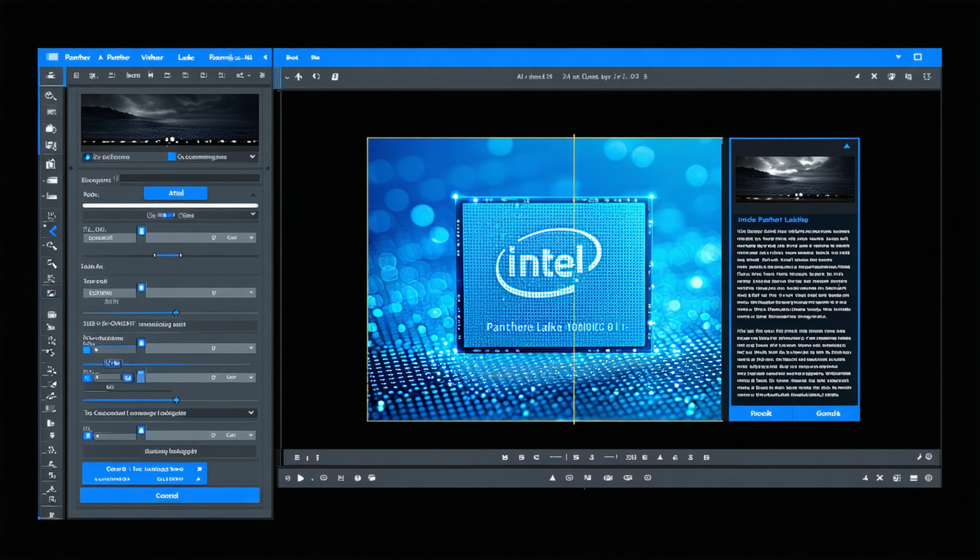Collapse the side card using its blue triangle
This screenshot has width=980, height=560.
847,147
